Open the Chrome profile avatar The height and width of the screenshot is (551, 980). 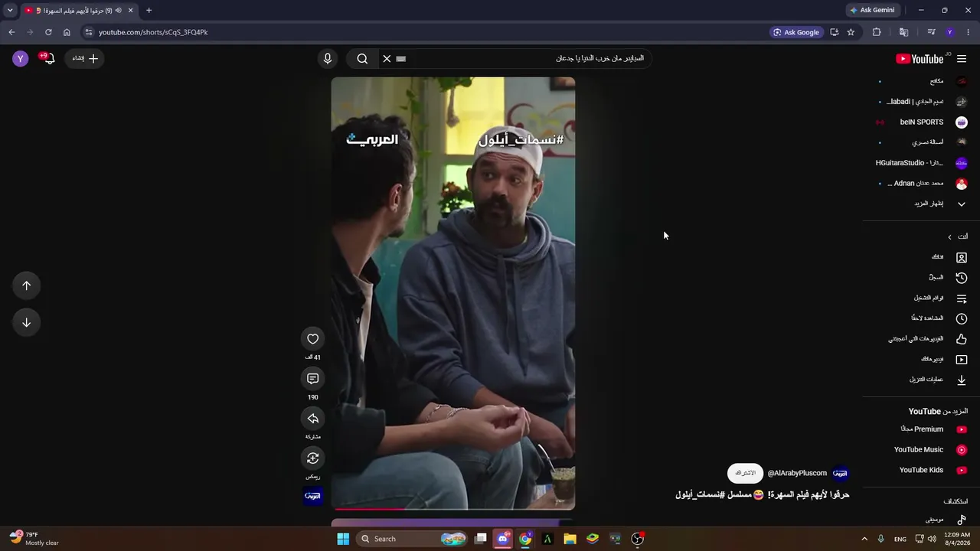[x=950, y=32]
